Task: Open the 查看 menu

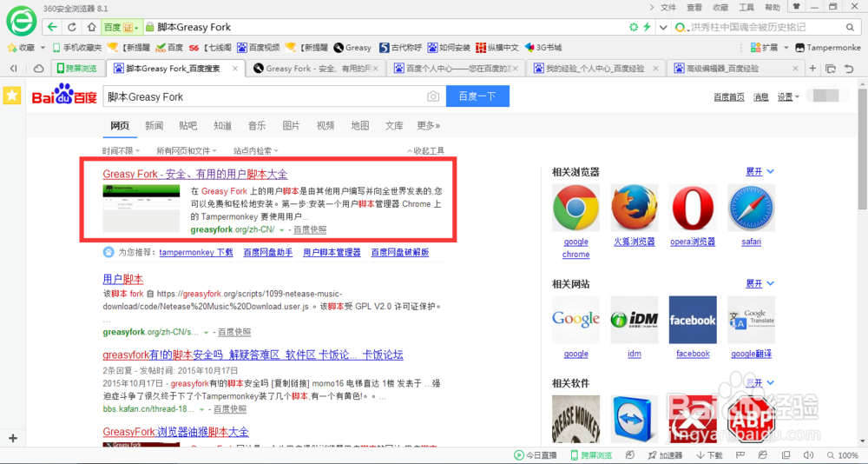Action: (694, 7)
